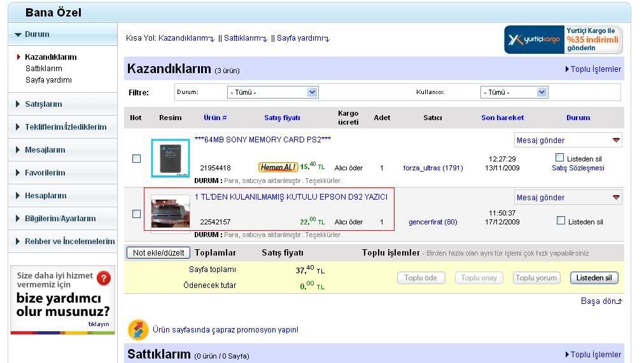Expand the Mesajlarım sidebar section
The height and width of the screenshot is (363, 644).
(63, 150)
